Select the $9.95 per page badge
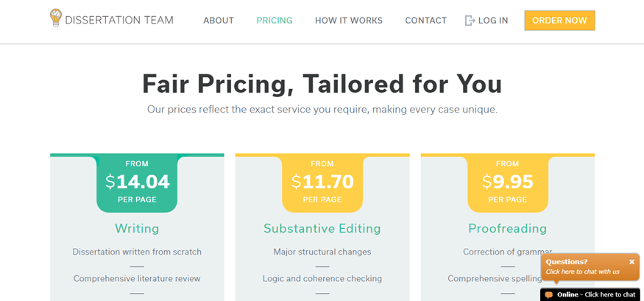Image resolution: width=644 pixels, height=301 pixels. click(508, 182)
